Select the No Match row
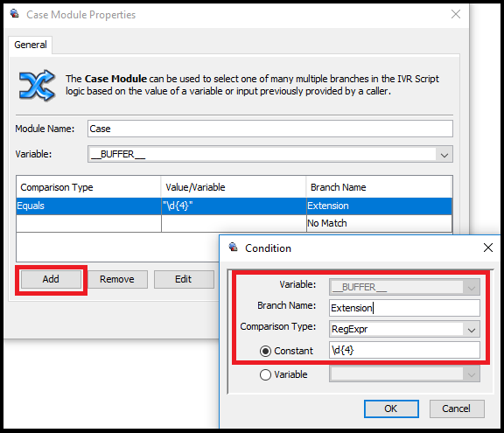The image size is (504, 433). [x=234, y=223]
